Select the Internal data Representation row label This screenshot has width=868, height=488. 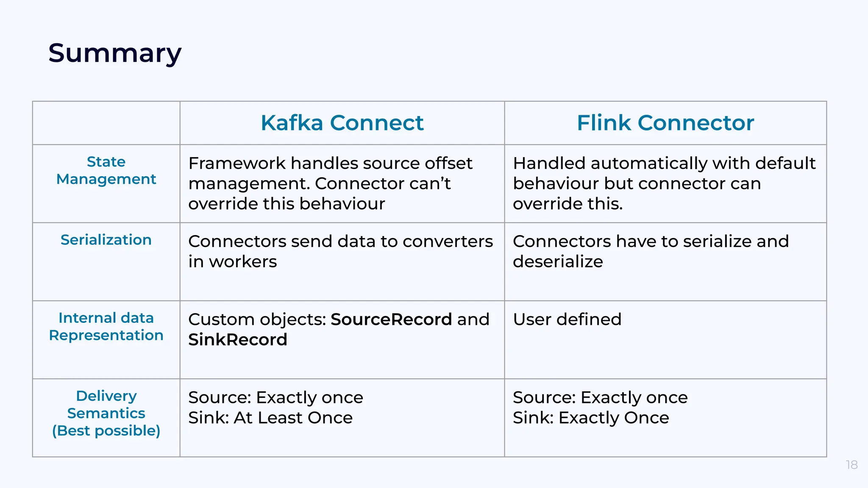click(106, 326)
